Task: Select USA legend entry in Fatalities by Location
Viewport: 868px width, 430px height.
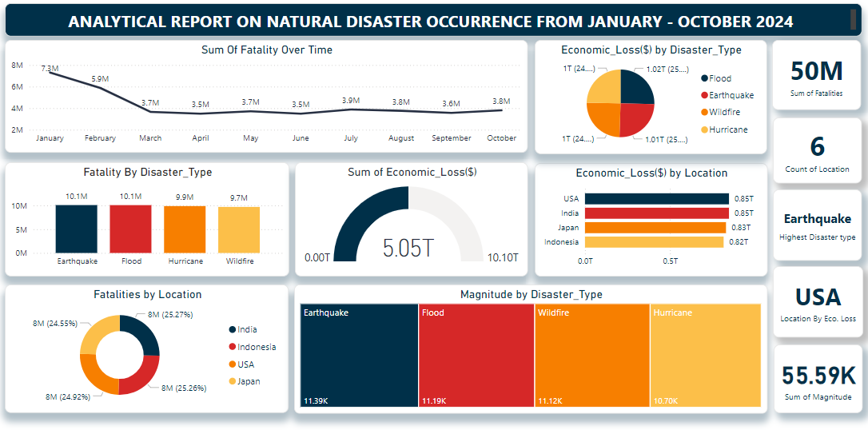Action: click(x=242, y=364)
